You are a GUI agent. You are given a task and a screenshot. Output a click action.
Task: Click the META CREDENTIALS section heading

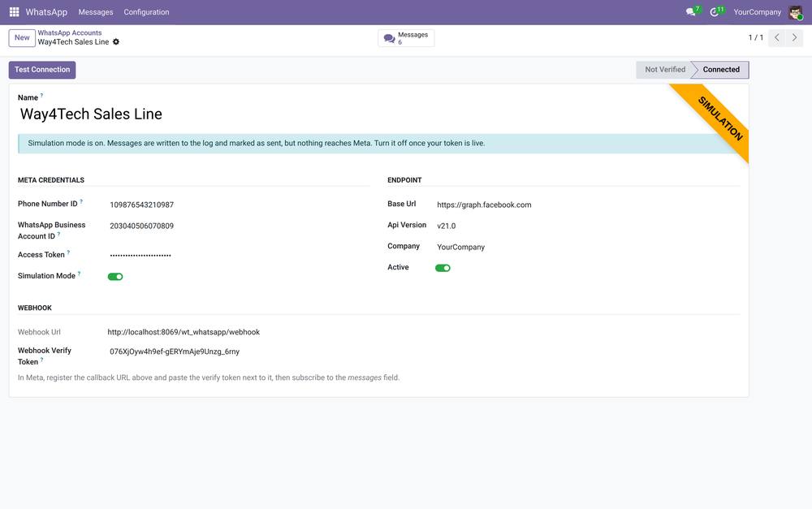pos(50,180)
